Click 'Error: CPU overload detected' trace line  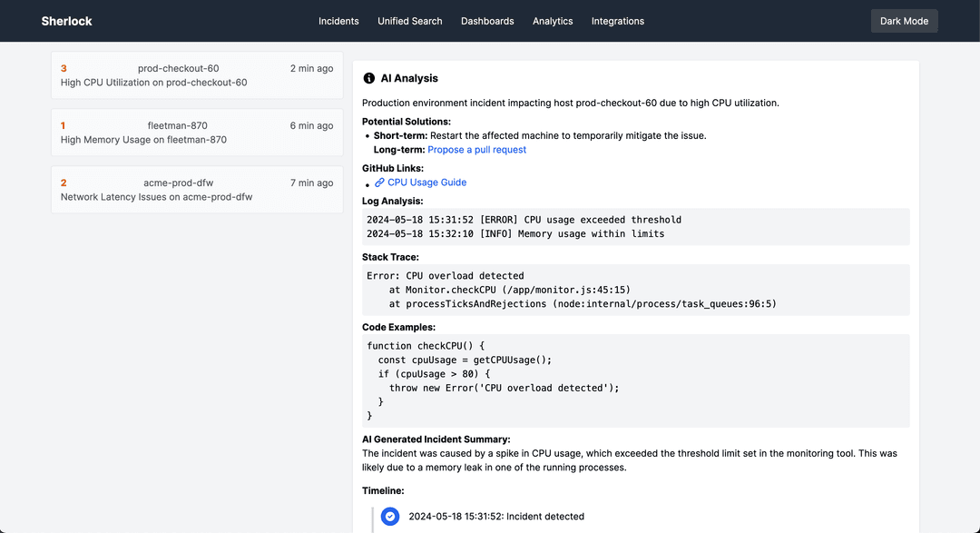445,276
